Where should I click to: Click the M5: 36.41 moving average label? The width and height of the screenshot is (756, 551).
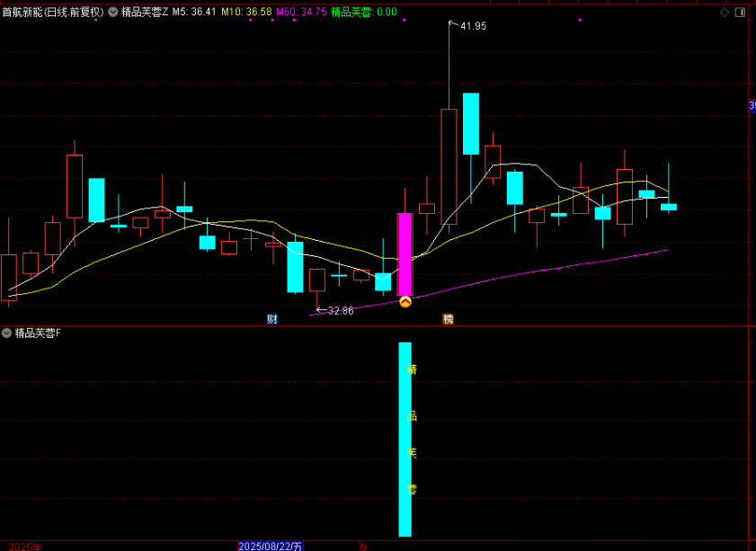[194, 13]
